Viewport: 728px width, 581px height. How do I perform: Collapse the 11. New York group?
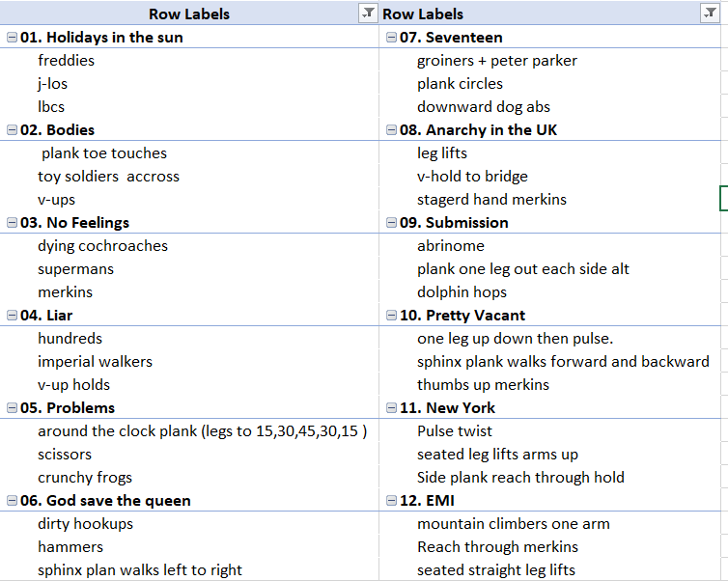coord(391,408)
